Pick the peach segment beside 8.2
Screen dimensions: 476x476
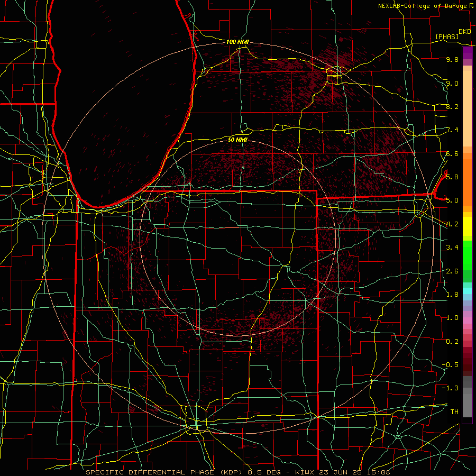pos(467,108)
